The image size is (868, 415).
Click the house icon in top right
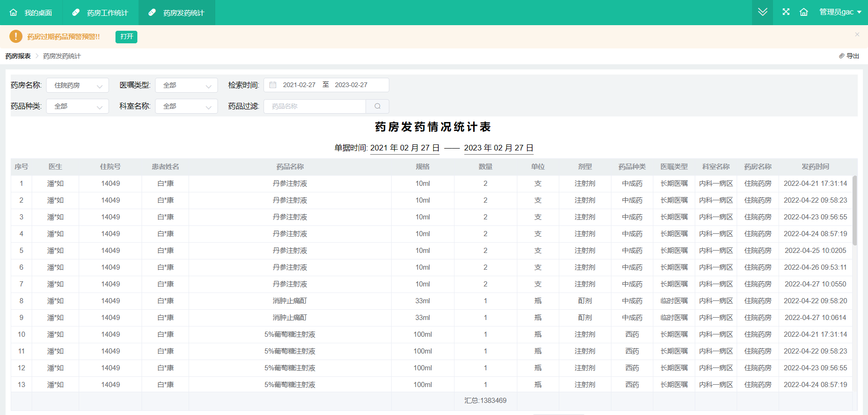coord(804,12)
